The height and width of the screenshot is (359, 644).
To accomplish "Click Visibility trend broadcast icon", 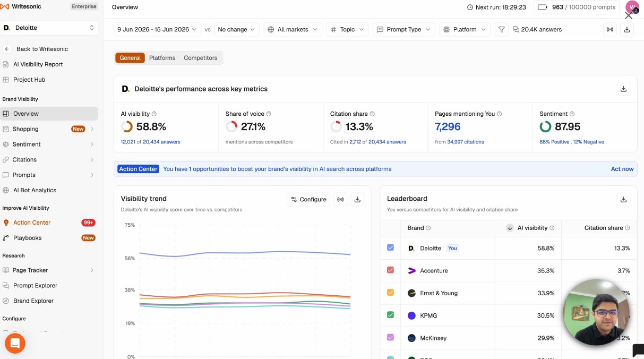I will 340,200.
